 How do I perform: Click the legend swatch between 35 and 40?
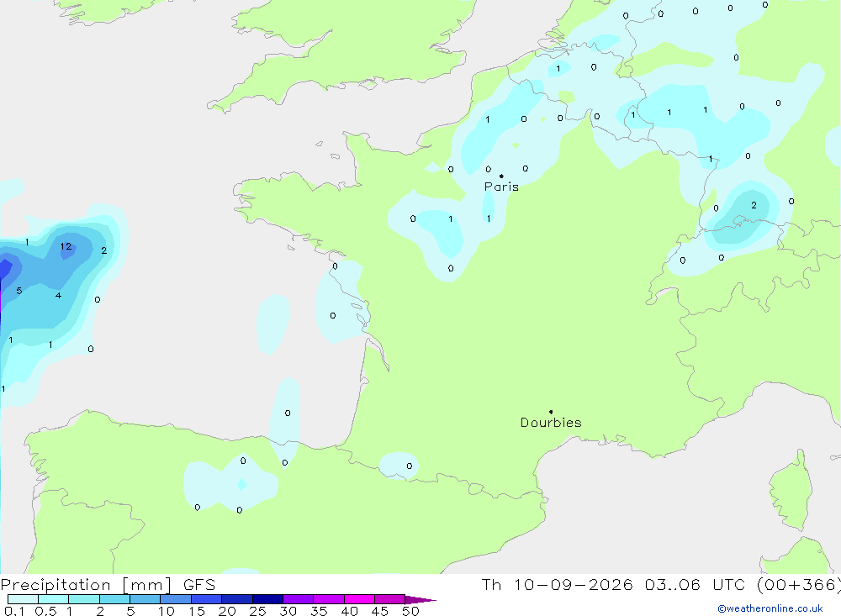(x=329, y=599)
